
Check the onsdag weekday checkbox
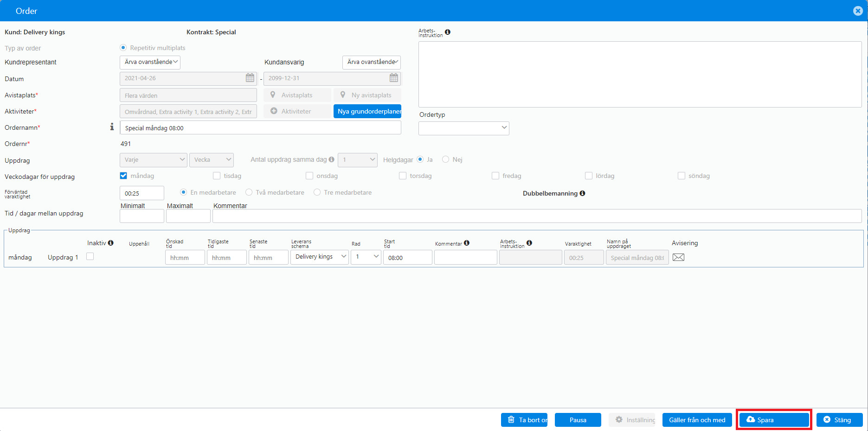(x=309, y=176)
